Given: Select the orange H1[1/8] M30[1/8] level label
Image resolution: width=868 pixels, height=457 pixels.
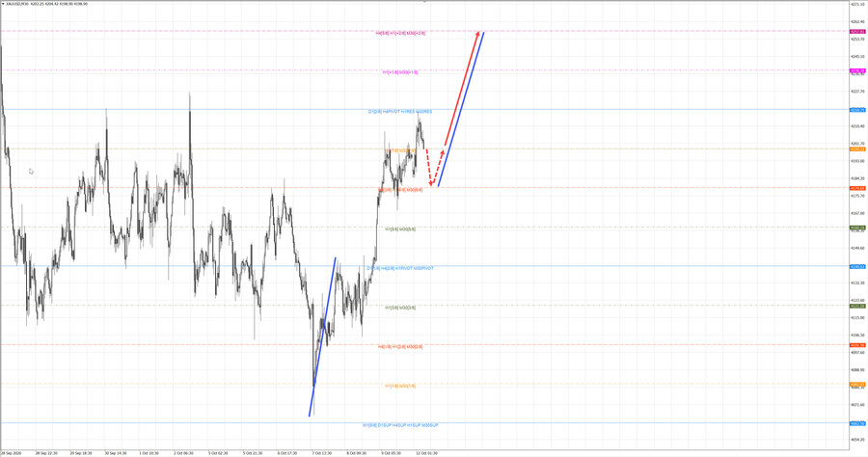Looking at the screenshot, I should point(400,387).
